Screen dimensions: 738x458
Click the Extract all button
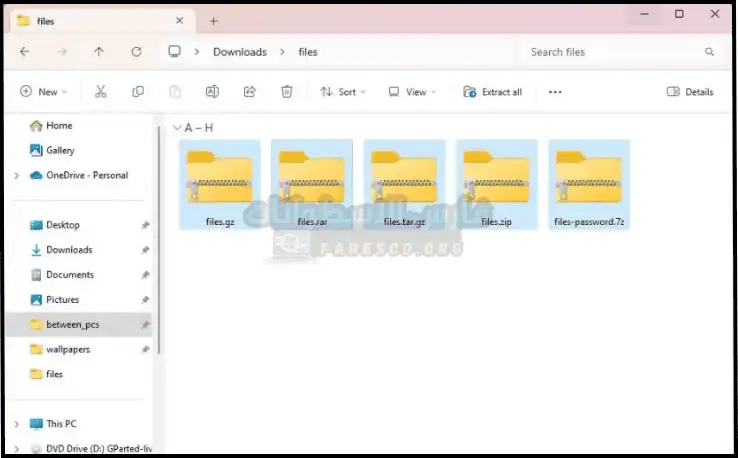click(x=493, y=92)
